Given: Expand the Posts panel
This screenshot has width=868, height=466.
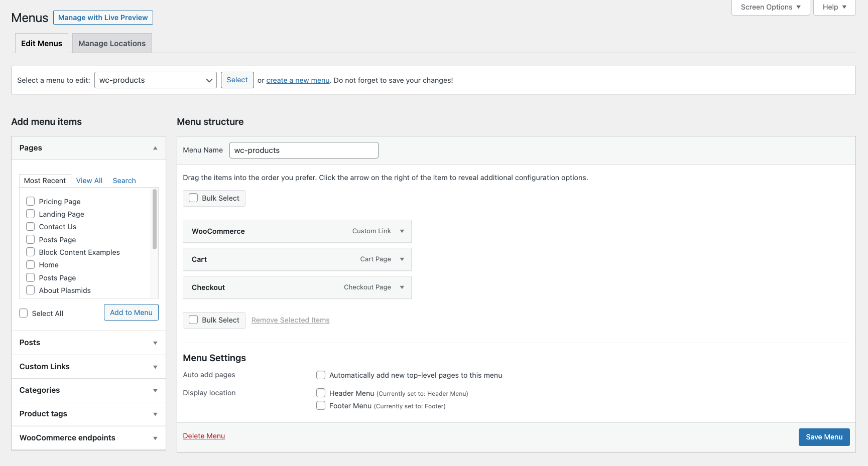Looking at the screenshot, I should [155, 343].
